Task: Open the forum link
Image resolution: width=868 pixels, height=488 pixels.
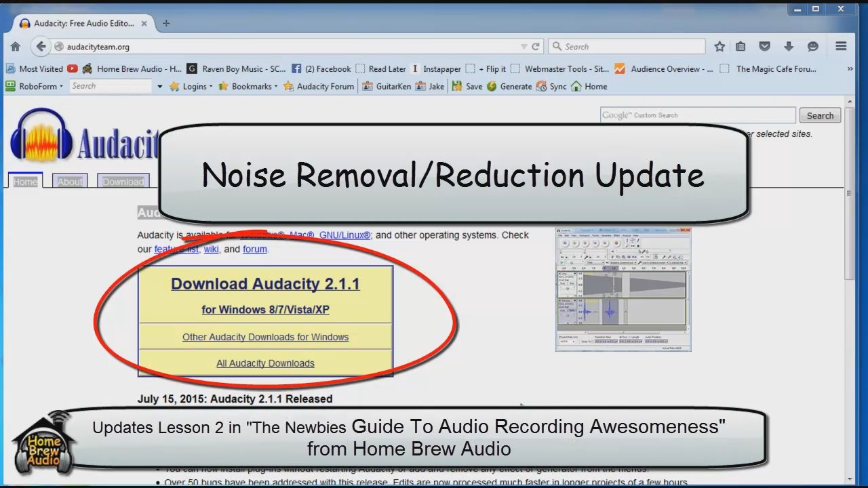Action: 255,249
